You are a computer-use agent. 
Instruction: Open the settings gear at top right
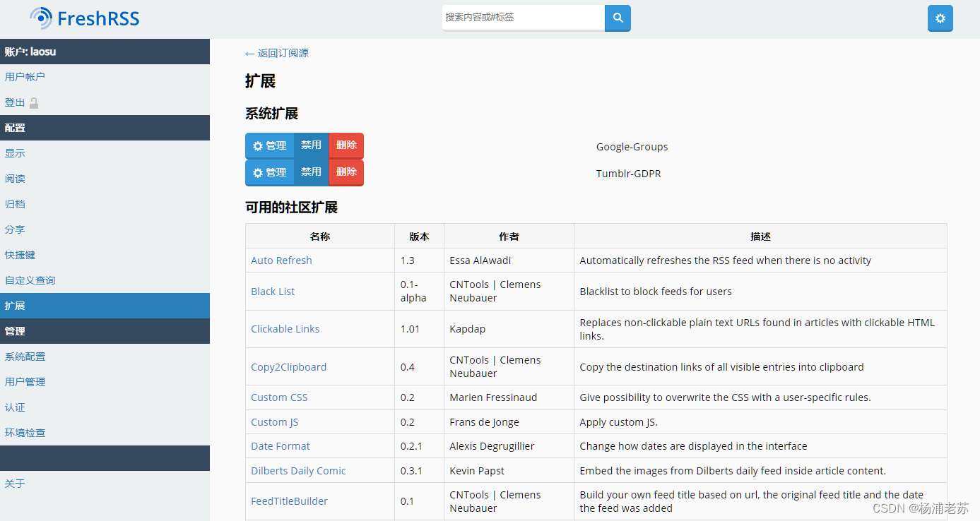(x=940, y=18)
